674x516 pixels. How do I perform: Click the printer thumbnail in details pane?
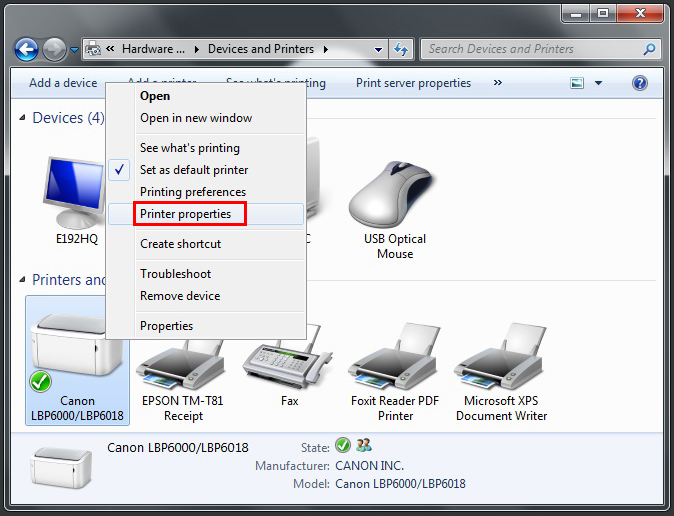[x=61, y=467]
